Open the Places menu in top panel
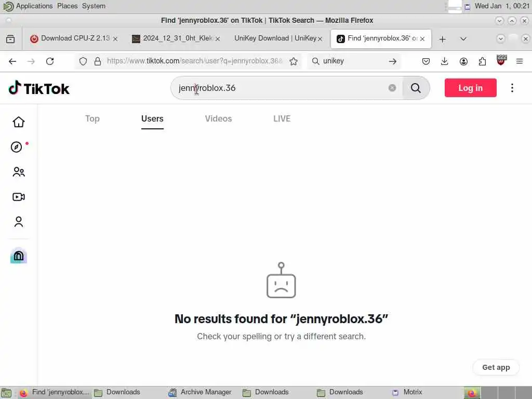 pyautogui.click(x=67, y=6)
